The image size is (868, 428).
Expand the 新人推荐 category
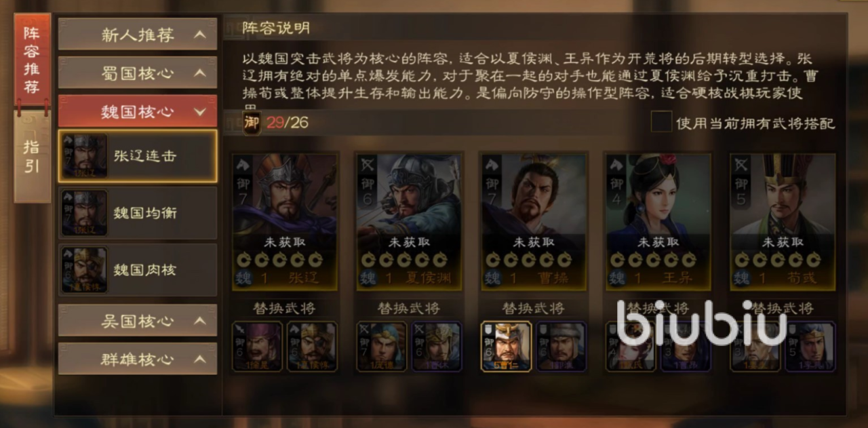tap(138, 35)
